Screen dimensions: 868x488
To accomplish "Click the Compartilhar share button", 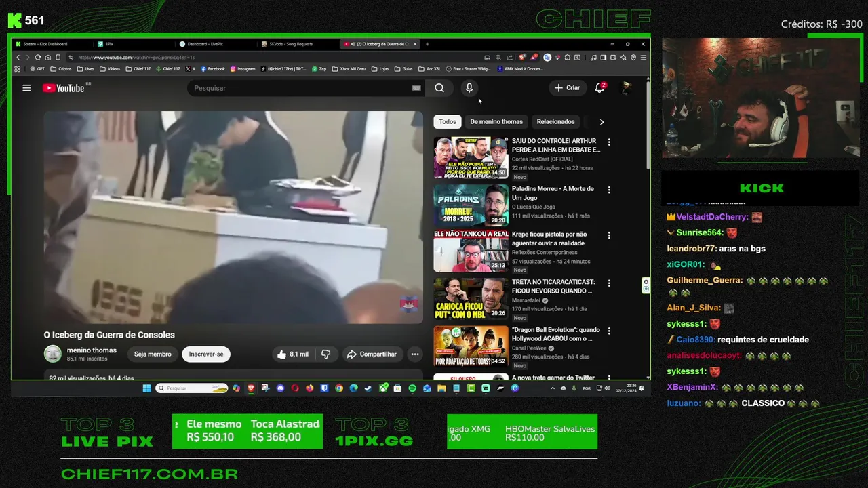I will [x=372, y=354].
